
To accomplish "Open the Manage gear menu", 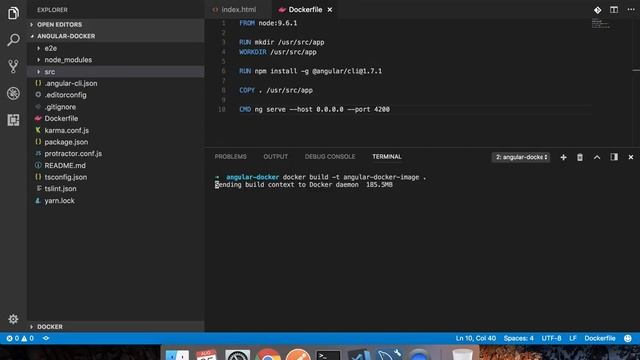I will tap(13, 319).
